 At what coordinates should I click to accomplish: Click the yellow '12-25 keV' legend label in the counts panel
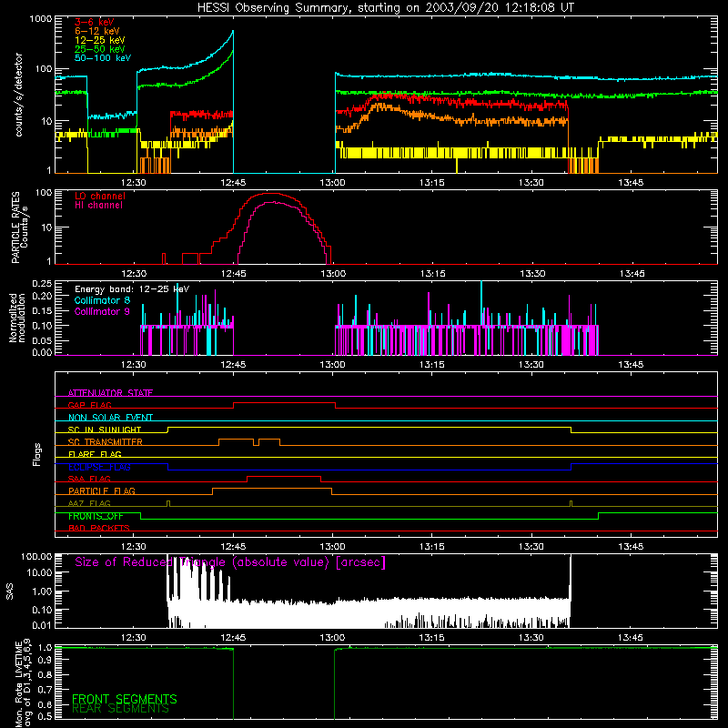[100, 40]
